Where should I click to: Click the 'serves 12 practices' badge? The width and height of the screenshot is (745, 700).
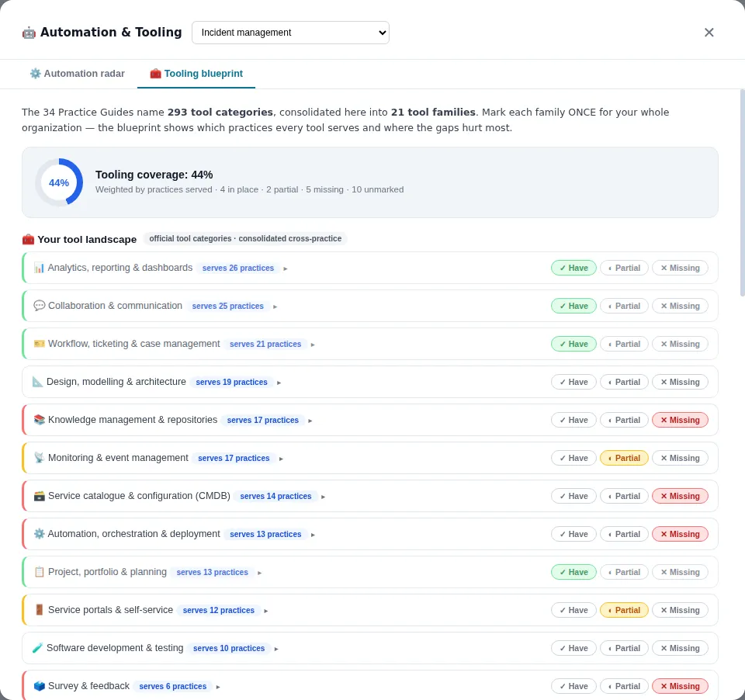pos(219,610)
